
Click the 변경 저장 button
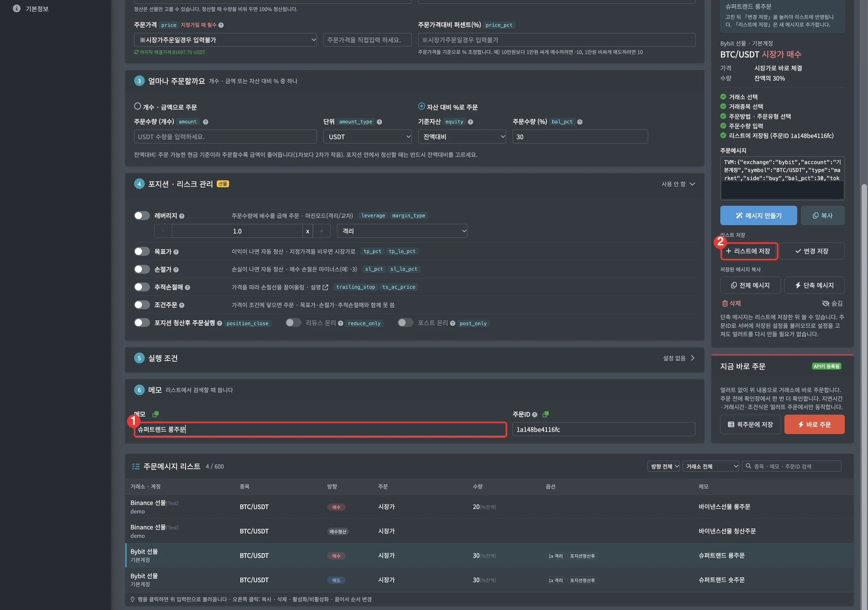tap(812, 251)
